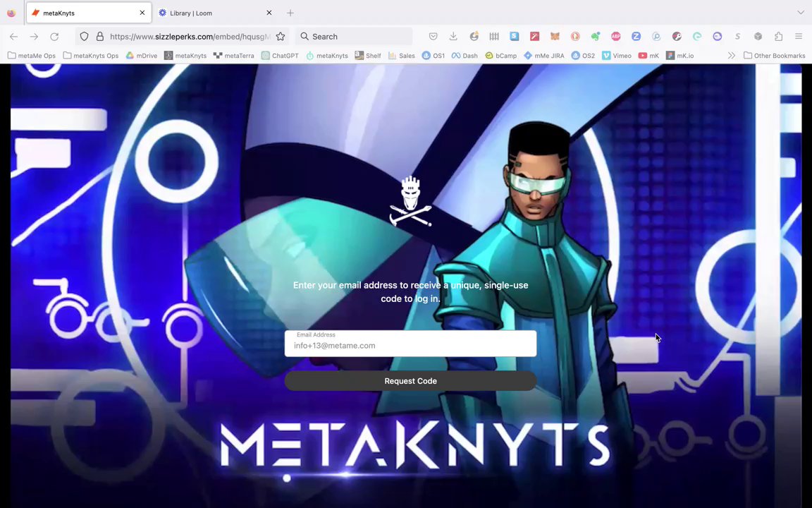Open the Dash bookmark
The image size is (812, 508).
[x=465, y=56]
